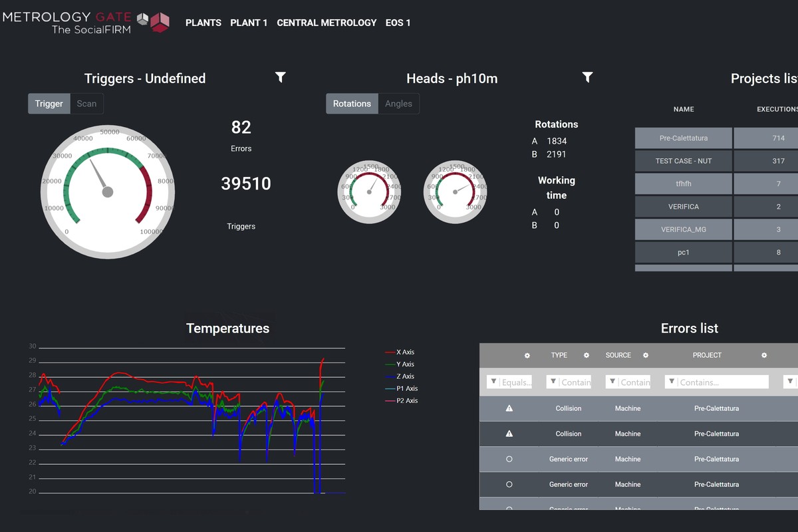Click the 82 Errors counter

[x=241, y=127]
